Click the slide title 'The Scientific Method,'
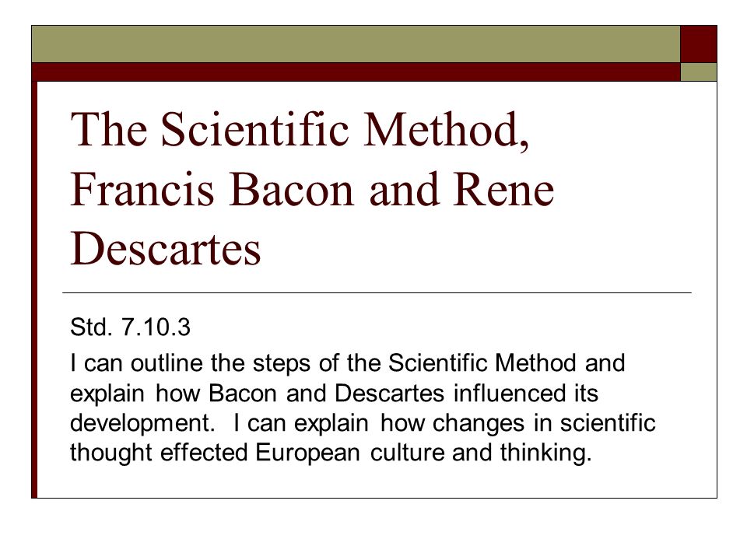This screenshot has width=747, height=560. click(300, 130)
